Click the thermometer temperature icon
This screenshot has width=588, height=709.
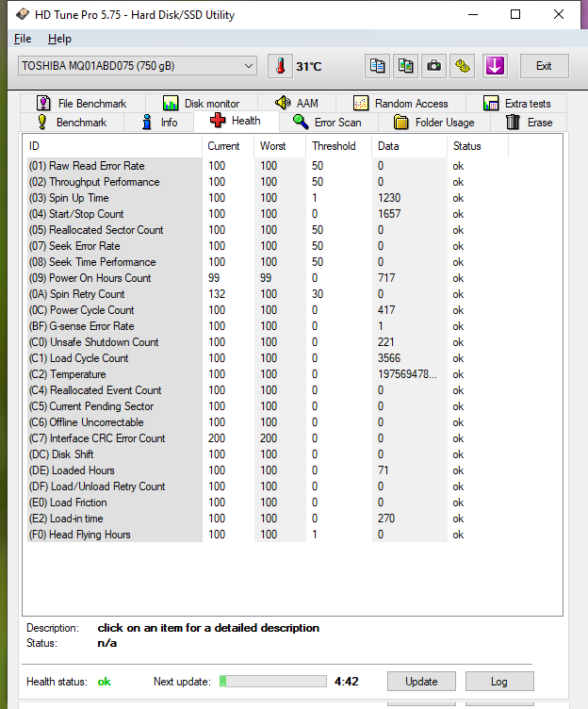pyautogui.click(x=280, y=66)
